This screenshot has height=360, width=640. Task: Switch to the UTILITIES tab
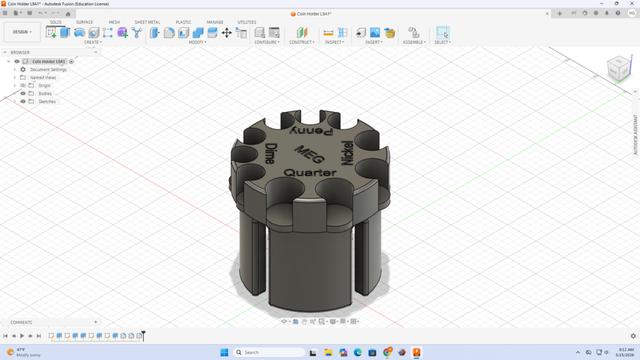[x=247, y=22]
